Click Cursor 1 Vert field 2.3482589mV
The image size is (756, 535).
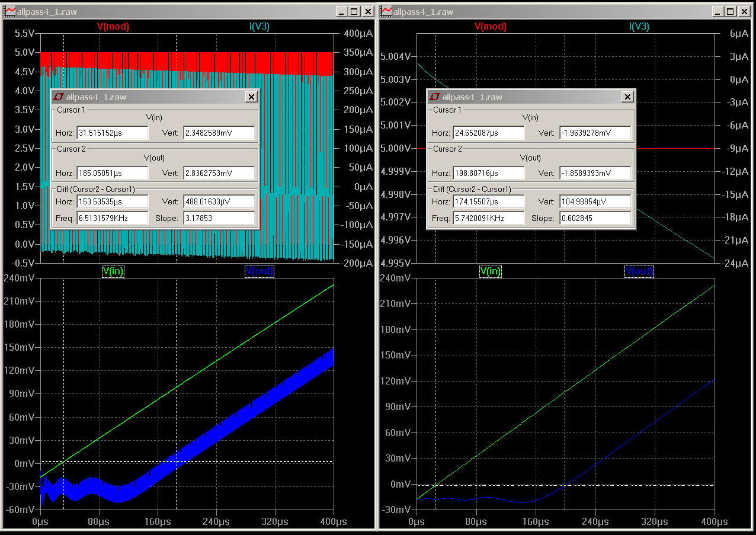click(x=219, y=133)
